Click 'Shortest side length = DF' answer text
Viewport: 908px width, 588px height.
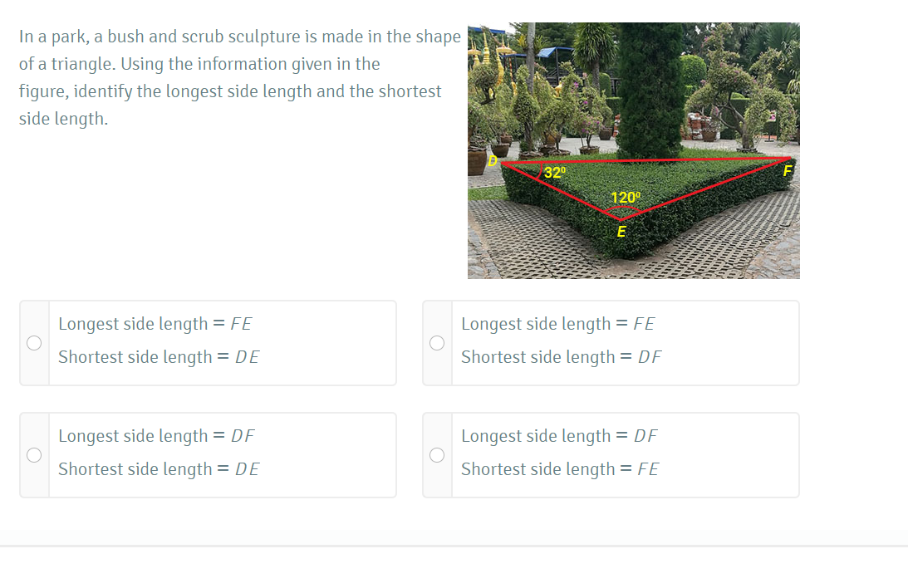(561, 357)
